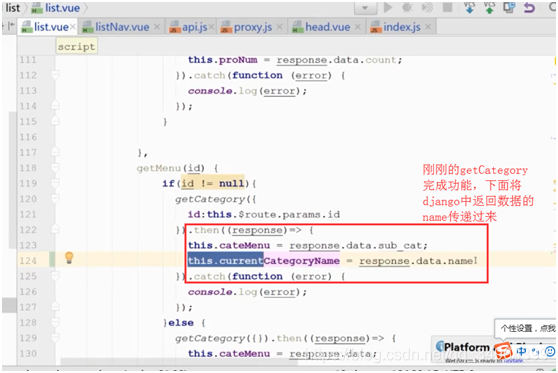Image resolution: width=558 pixels, height=373 pixels.
Task: Collapse the fold marker at line 115
Action: 55,121
